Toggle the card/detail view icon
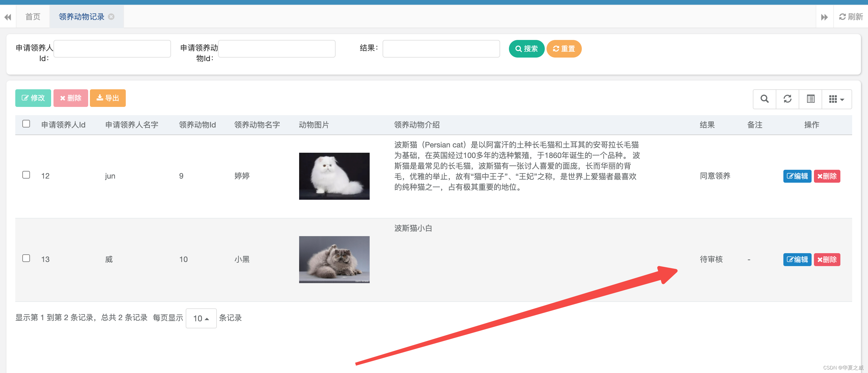The height and width of the screenshot is (373, 868). tap(810, 99)
